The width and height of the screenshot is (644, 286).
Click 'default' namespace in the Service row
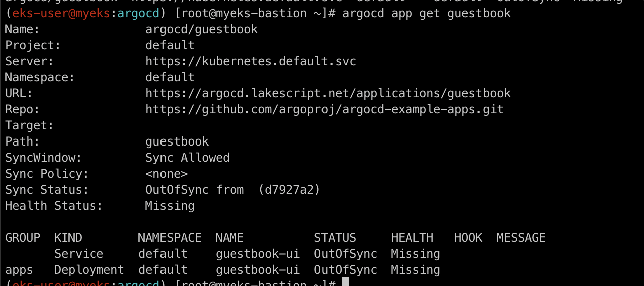[163, 254]
